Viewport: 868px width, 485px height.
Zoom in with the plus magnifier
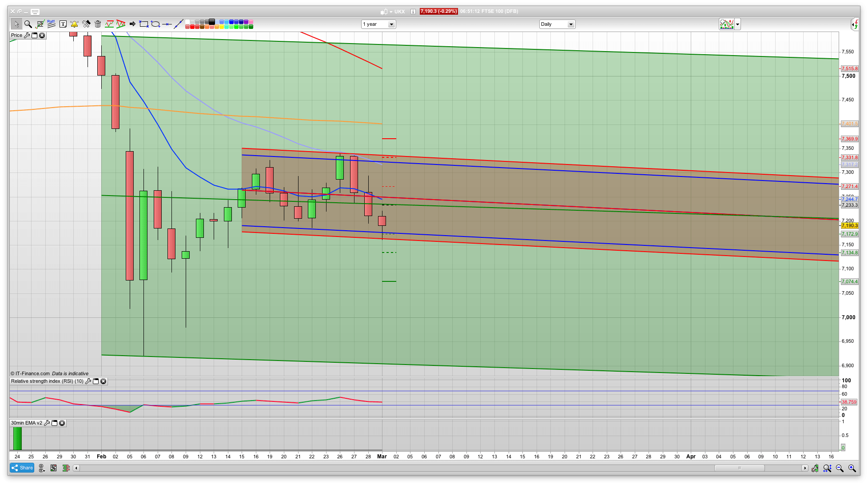pos(852,468)
